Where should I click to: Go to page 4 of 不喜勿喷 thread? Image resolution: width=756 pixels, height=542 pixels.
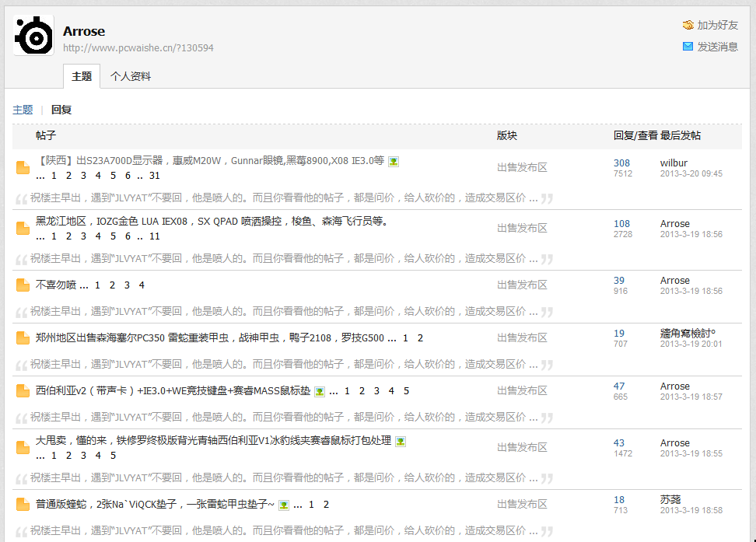(142, 285)
